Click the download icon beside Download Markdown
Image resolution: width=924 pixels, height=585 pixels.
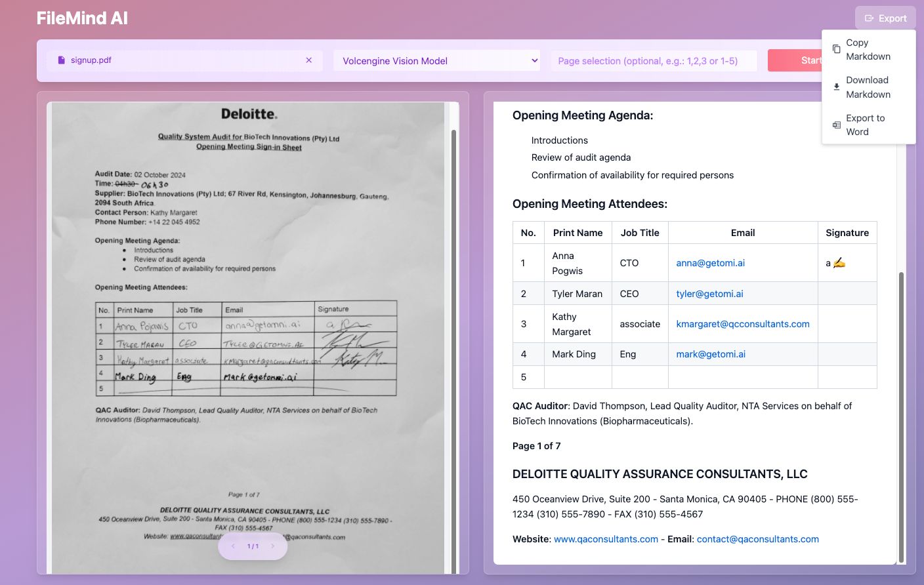pos(836,87)
